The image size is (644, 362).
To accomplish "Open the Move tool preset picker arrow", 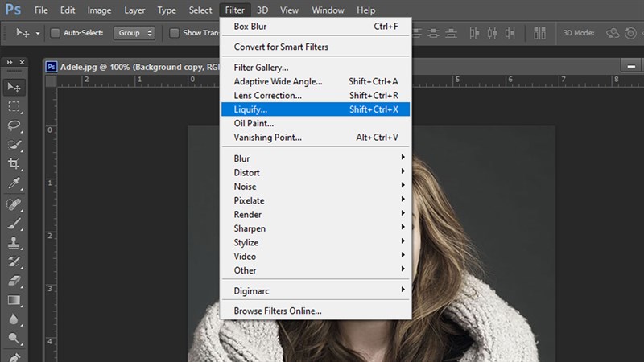I will (x=37, y=33).
